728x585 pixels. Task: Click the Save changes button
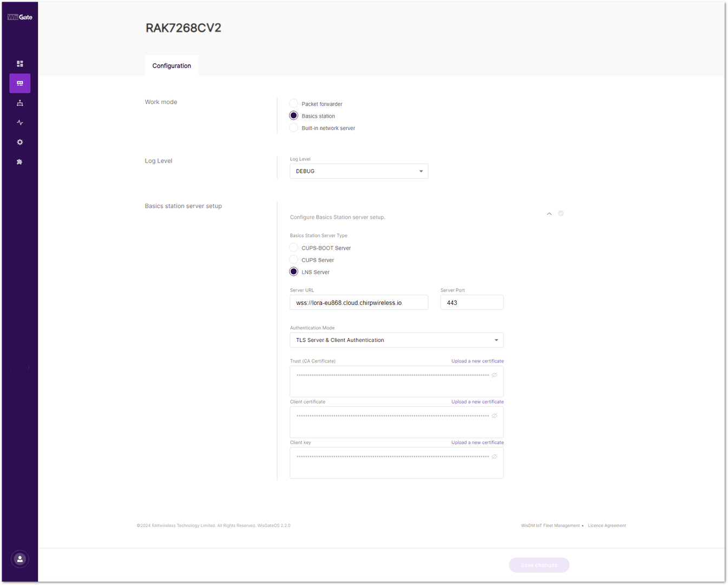pyautogui.click(x=539, y=565)
